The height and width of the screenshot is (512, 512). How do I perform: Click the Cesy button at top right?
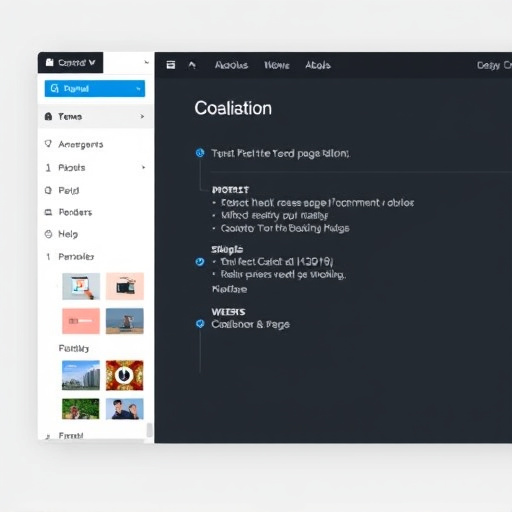[x=488, y=65]
